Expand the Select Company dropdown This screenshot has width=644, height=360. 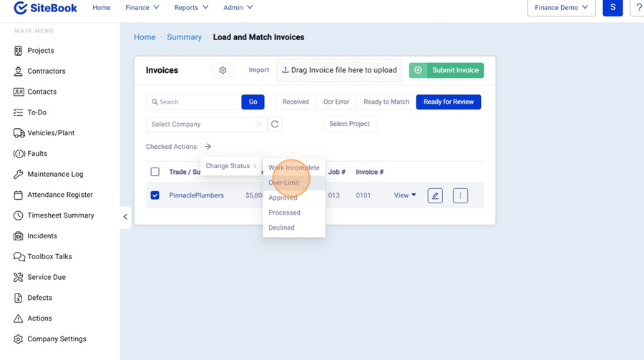(206, 124)
